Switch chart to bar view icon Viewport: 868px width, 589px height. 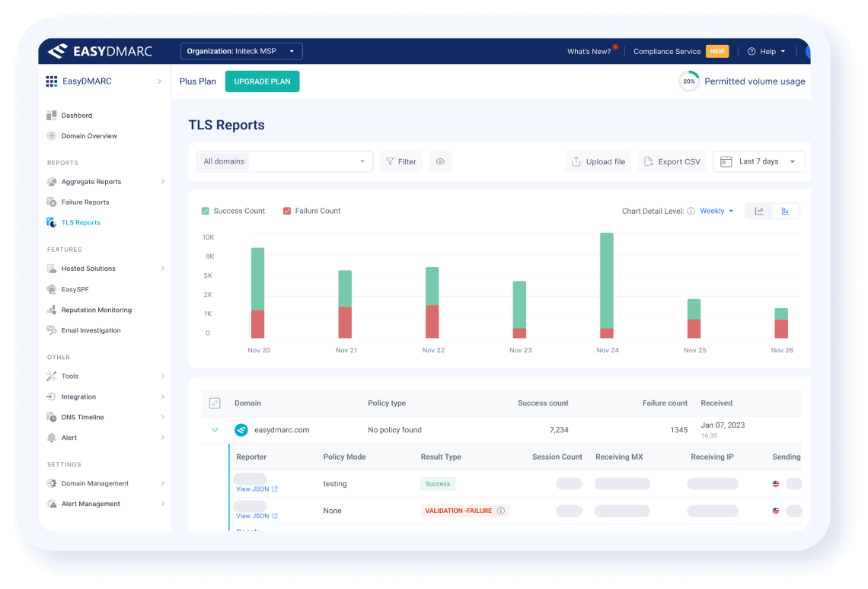coord(785,211)
